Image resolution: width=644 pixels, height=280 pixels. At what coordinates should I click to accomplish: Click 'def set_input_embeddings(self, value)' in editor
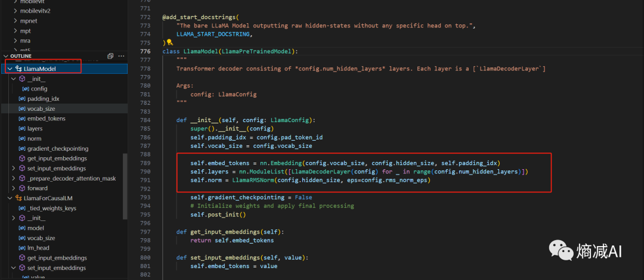point(242,257)
